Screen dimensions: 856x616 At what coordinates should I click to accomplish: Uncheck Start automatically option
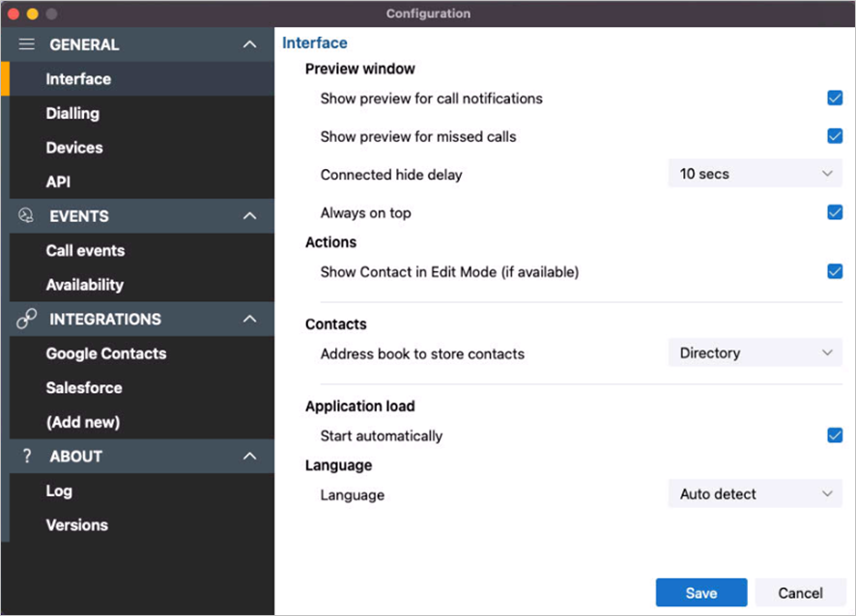coord(835,435)
